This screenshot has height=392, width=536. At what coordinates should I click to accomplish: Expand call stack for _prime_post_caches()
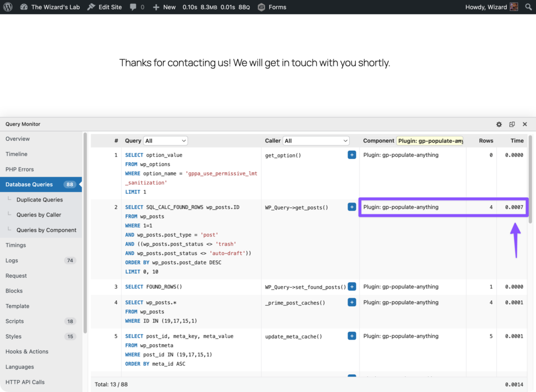coord(352,302)
